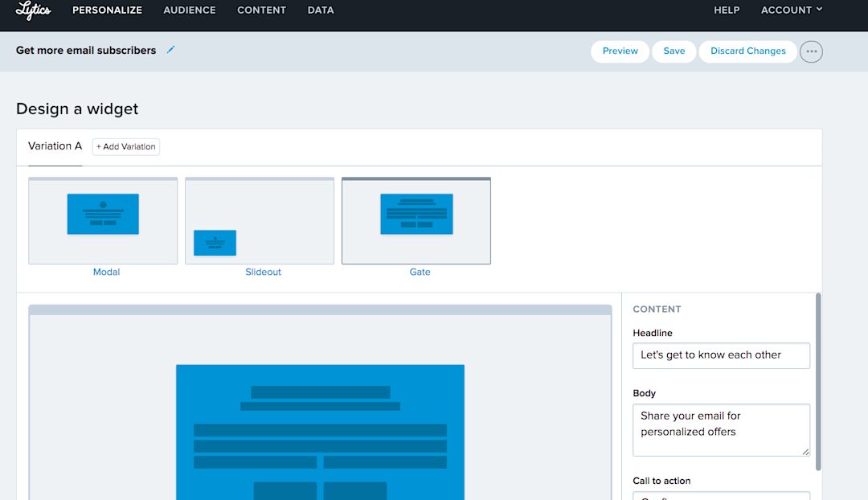Viewport: 868px width, 500px height.
Task: Click the campaign title 'Get more email subscribers'
Action: (86, 51)
